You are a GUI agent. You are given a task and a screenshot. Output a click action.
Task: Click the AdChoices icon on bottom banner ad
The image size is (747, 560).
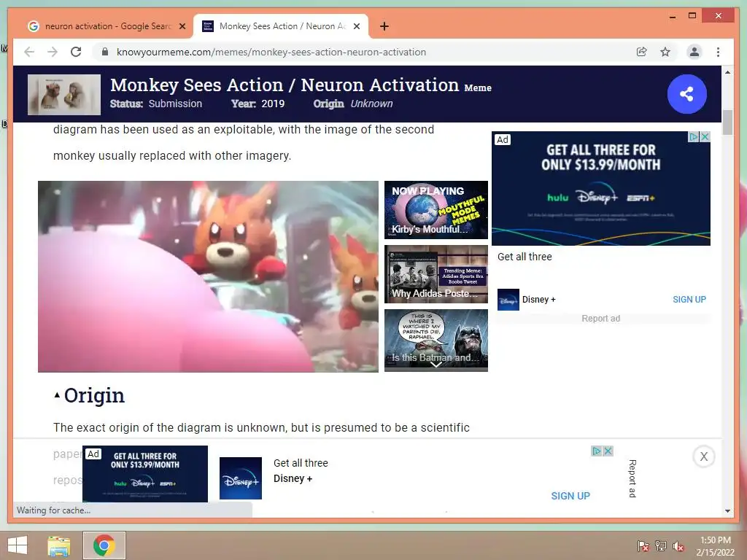coord(597,451)
